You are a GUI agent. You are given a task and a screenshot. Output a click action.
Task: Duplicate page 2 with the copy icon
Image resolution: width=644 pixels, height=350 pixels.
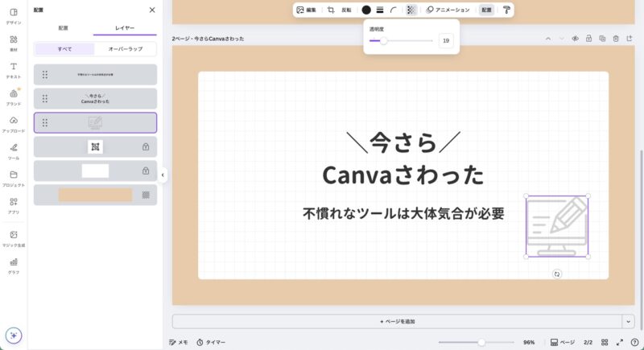pos(602,39)
